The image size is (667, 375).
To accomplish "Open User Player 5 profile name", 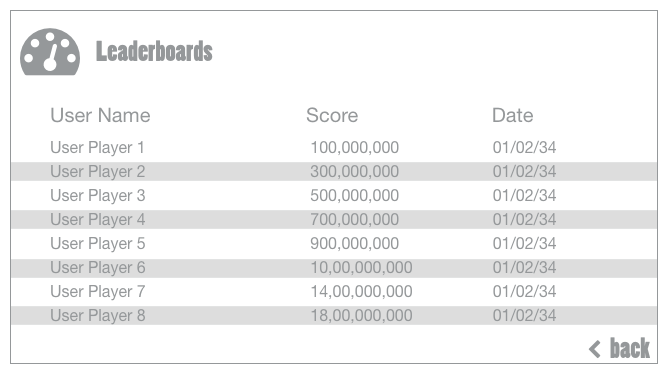I will pyautogui.click(x=98, y=244).
